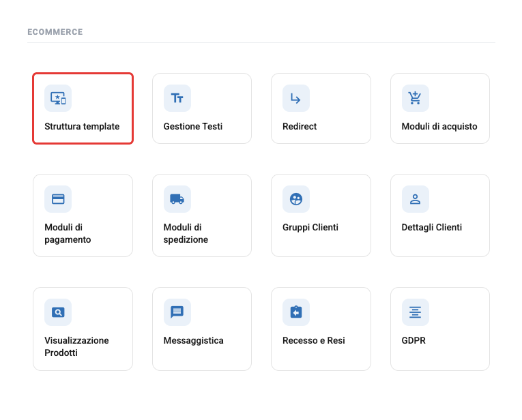
Task: Click the Messaggistica chat bubble icon
Action: 177,312
